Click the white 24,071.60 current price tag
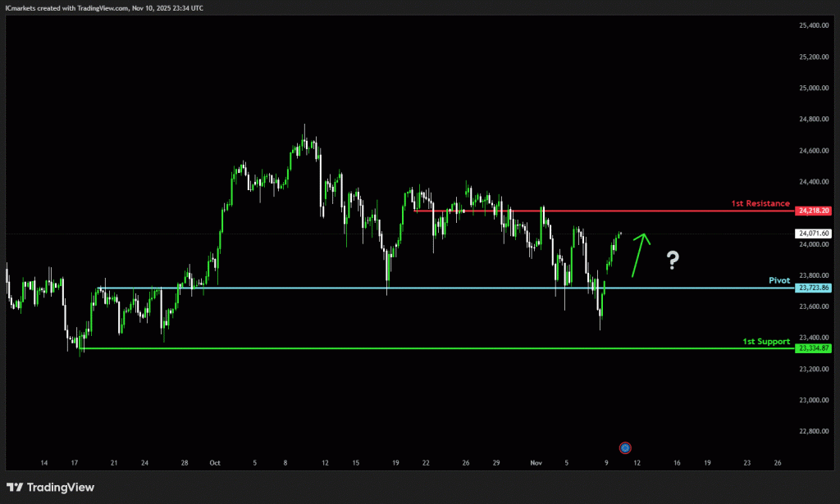840x504 pixels. 813,234
